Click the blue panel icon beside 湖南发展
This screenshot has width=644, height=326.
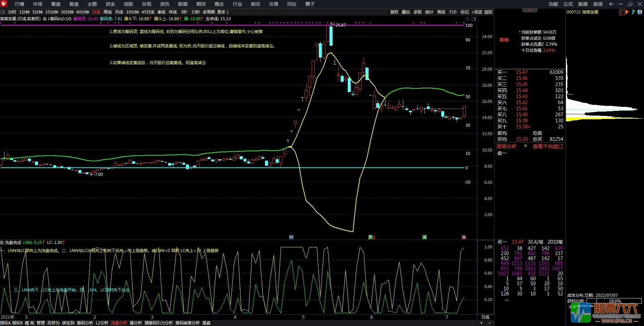[x=640, y=12]
